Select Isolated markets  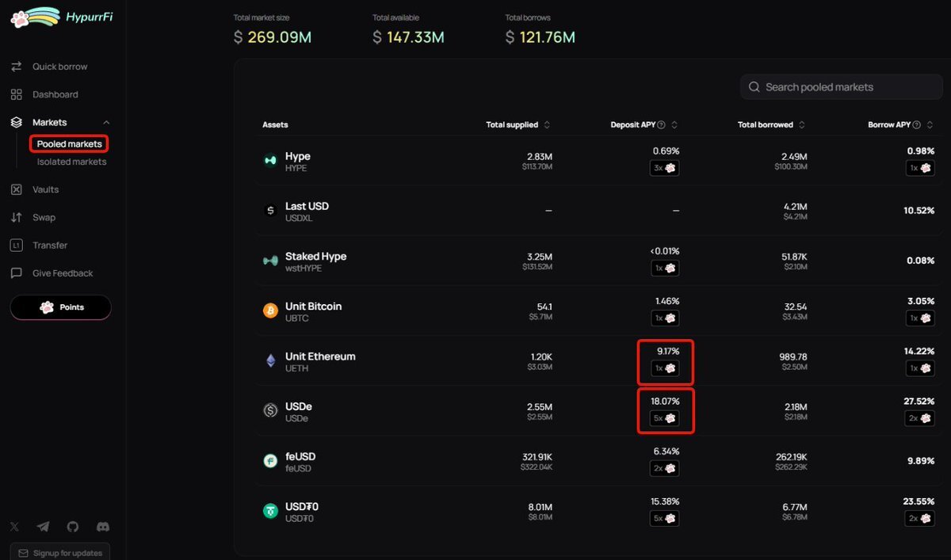(71, 162)
